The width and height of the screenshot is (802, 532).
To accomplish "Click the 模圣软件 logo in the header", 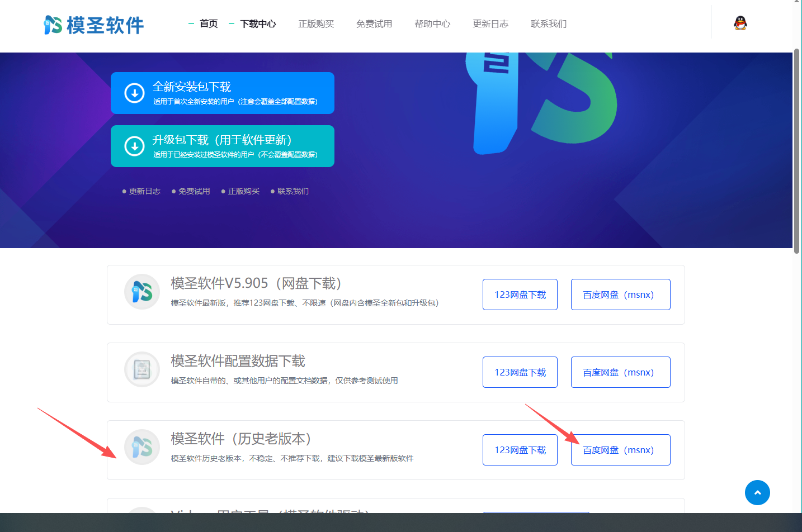I will coord(94,25).
